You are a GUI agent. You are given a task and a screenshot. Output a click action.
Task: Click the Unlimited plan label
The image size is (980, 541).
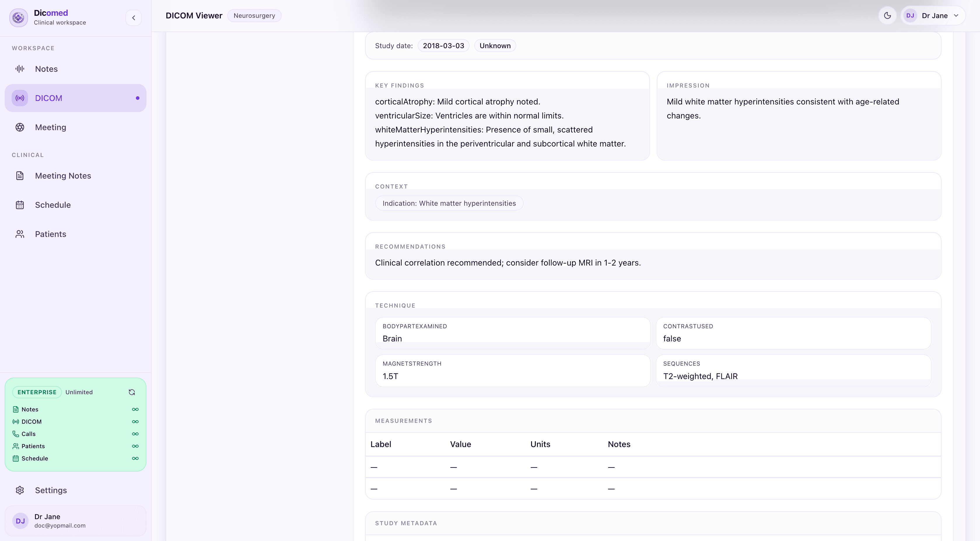point(79,392)
